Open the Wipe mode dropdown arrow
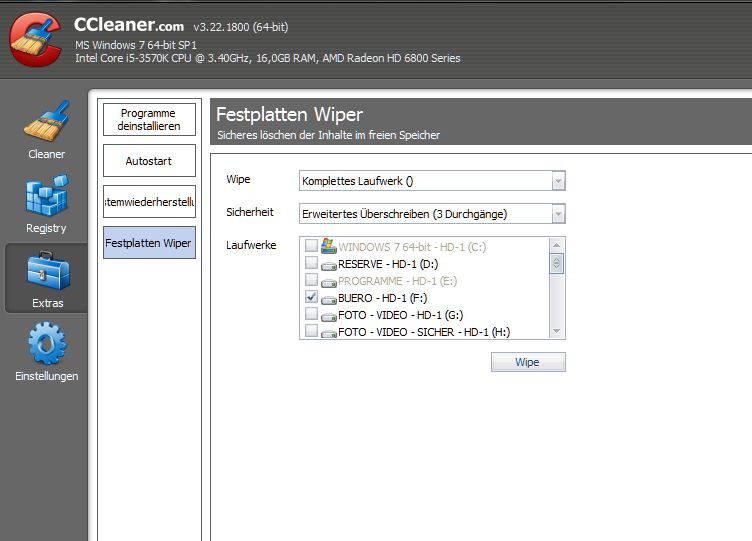 pos(558,181)
